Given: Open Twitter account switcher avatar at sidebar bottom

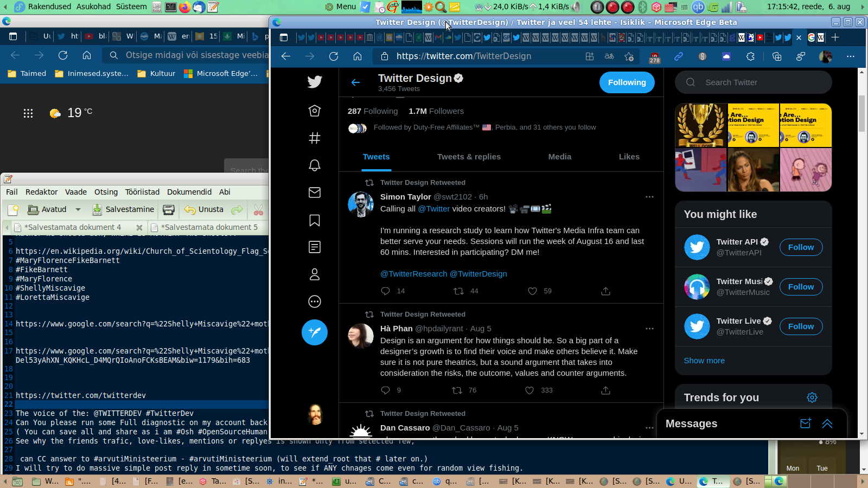Looking at the screenshot, I should pyautogui.click(x=315, y=415).
